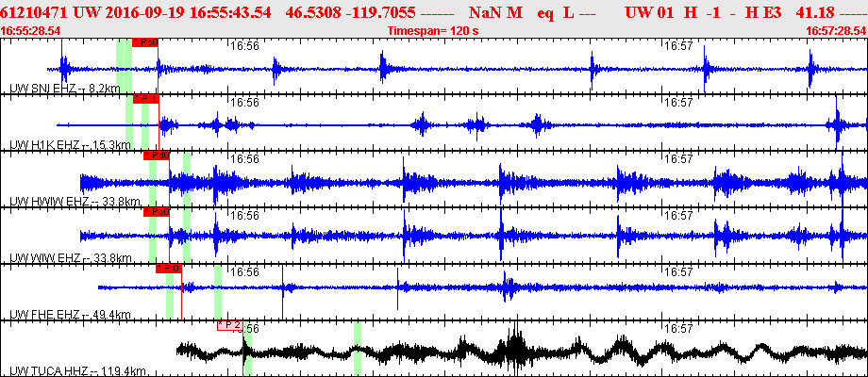The height and width of the screenshot is (377, 868).
Task: Click the eq event type text in header
Action: [x=545, y=13]
